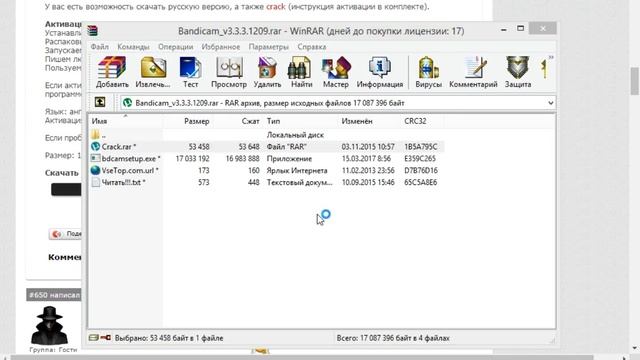Select the Читать!!!.txt file name
This screenshot has height=360, width=640.
123,182
